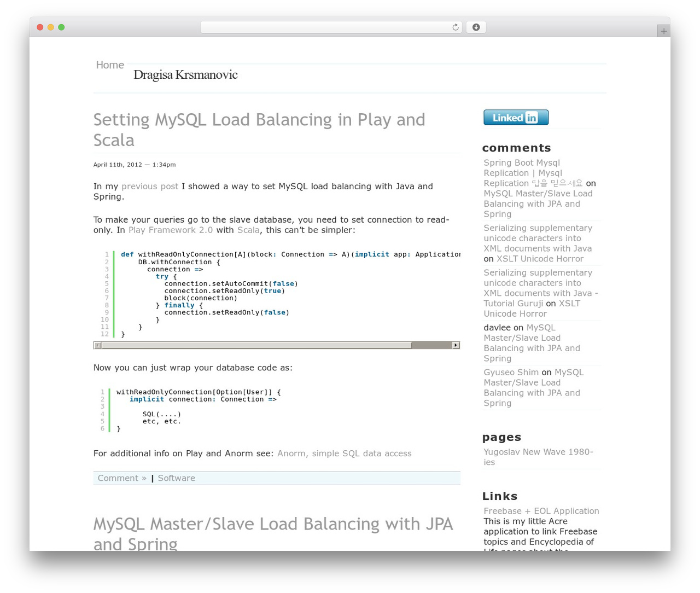700x593 pixels.
Task: Open the Spring Boot Mysql Replication commenter link
Action: 533,173
